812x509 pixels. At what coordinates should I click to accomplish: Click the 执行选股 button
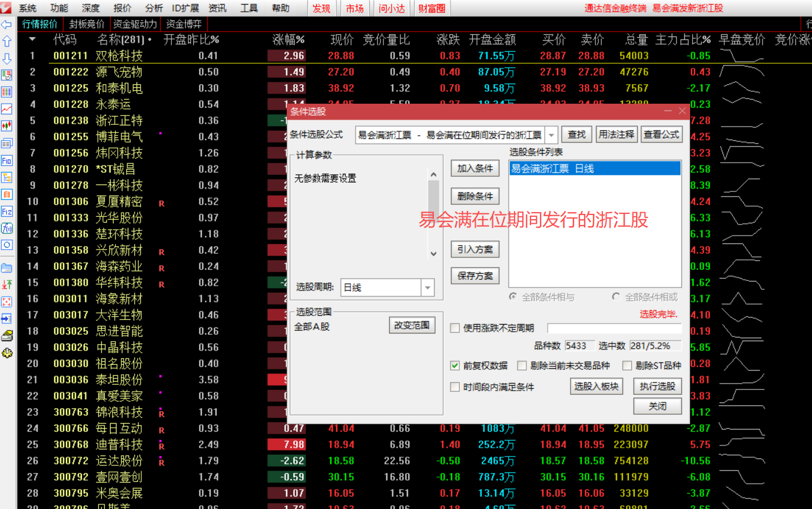pos(658,386)
